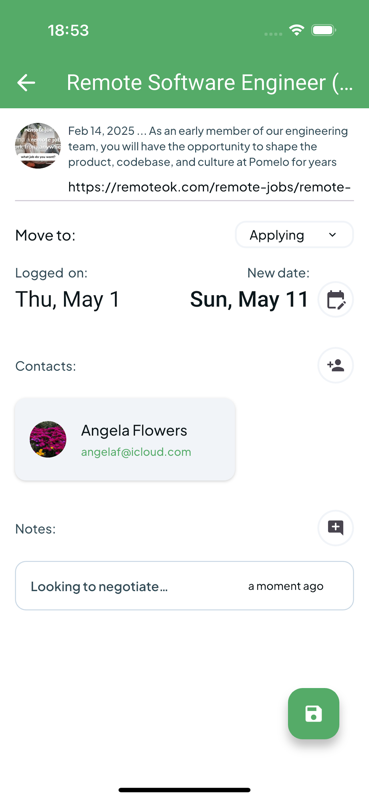Viewport: 369px width, 800px height.
Task: Expand the dropdown chevron beside Applying
Action: coord(332,235)
